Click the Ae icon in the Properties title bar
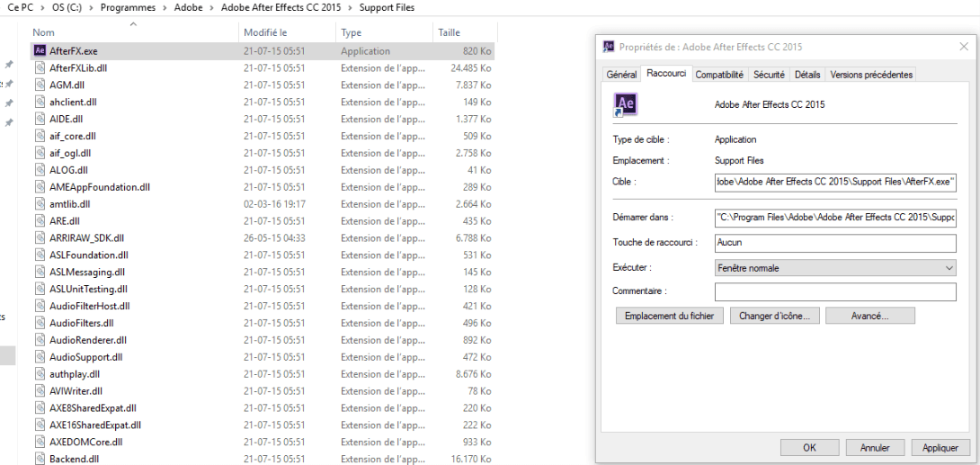 [x=608, y=46]
